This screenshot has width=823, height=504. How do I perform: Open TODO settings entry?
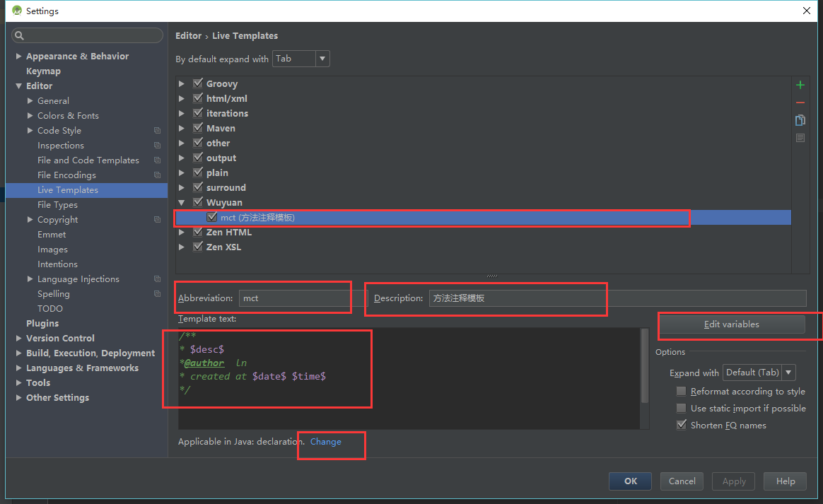pyautogui.click(x=50, y=309)
